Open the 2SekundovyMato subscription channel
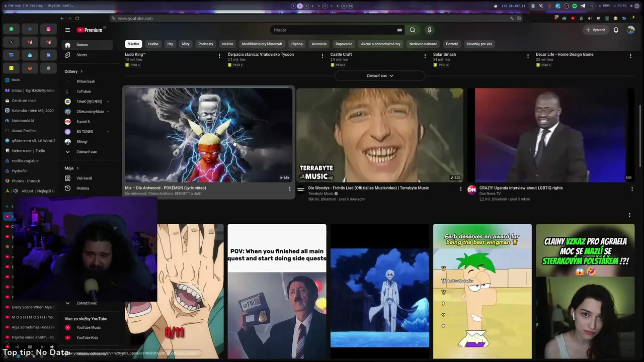Image resolution: width=644 pixels, height=362 pixels. tap(87, 112)
